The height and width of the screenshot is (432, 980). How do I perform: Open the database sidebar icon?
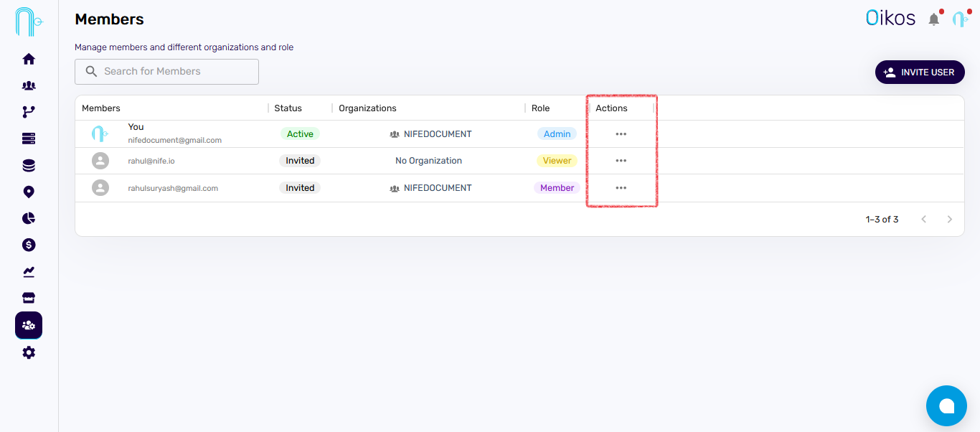click(29, 166)
